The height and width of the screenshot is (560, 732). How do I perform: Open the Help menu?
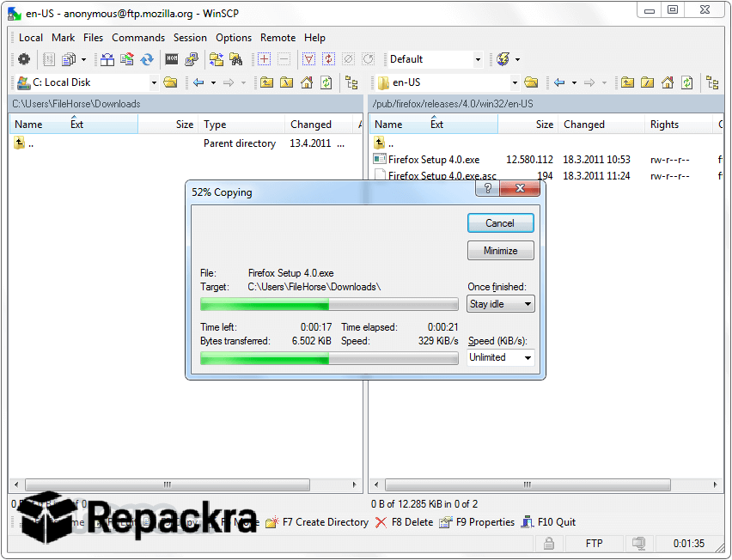314,38
